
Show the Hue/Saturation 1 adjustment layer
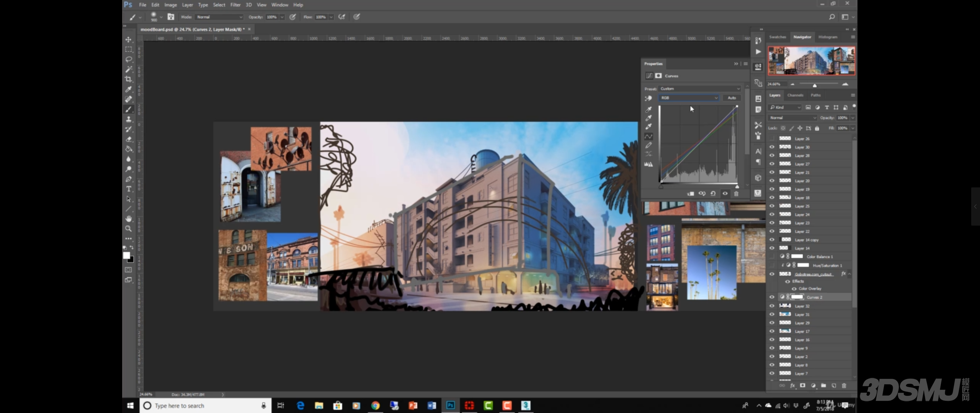pos(772,265)
